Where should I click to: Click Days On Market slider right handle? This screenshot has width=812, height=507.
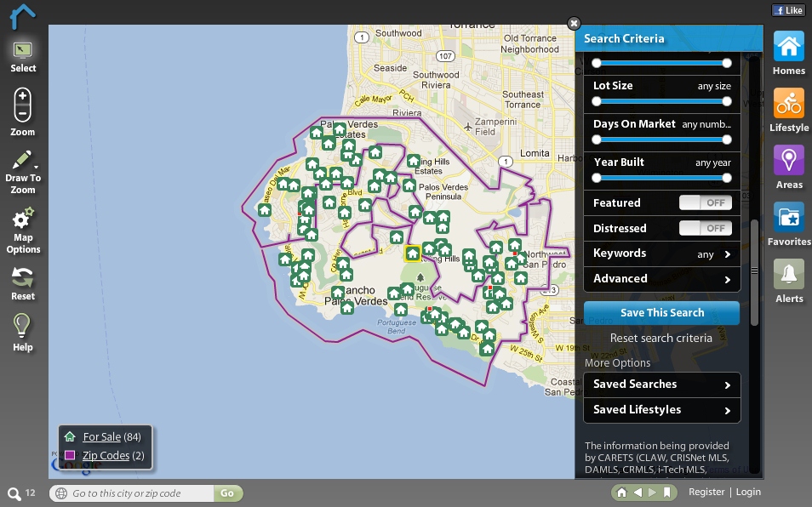(x=727, y=140)
